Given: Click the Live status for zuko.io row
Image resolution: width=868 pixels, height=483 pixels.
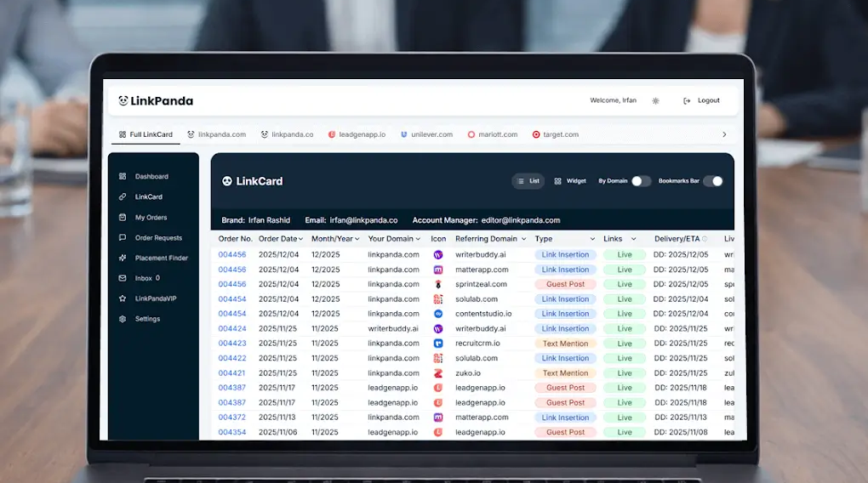Looking at the screenshot, I should [x=625, y=373].
